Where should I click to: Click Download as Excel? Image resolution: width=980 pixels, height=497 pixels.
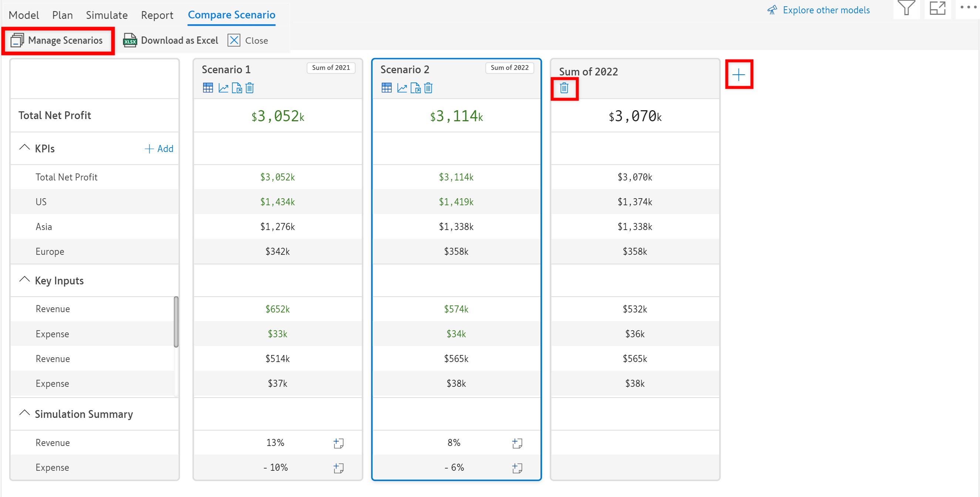pyautogui.click(x=171, y=40)
